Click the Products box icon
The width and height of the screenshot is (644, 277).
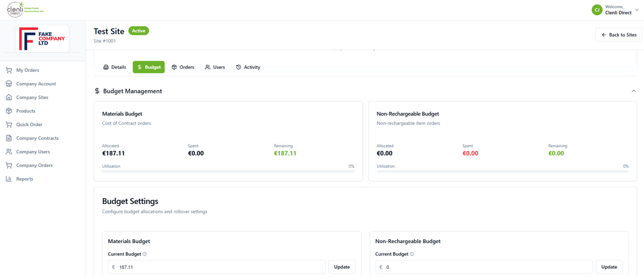point(9,111)
